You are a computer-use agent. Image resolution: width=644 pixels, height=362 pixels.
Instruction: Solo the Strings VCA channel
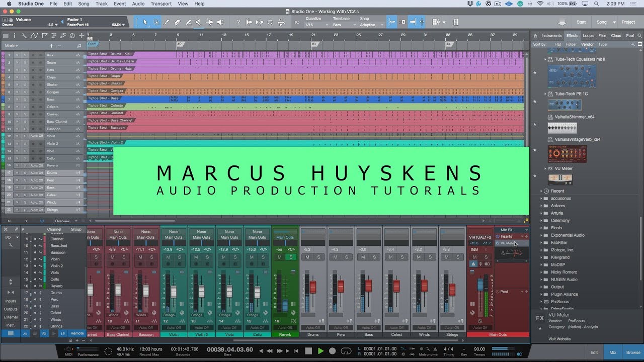point(458,257)
